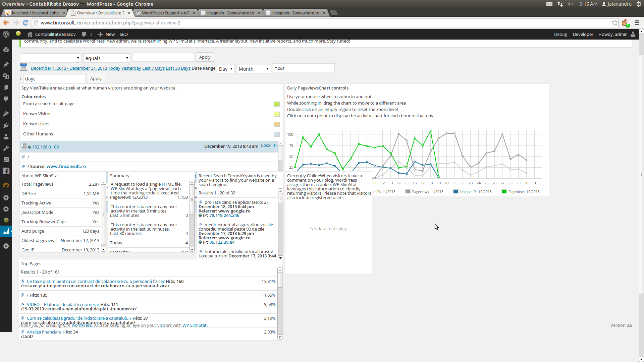Open the Comments sidebar icon
This screenshot has height=362, width=644.
pyautogui.click(x=6, y=99)
